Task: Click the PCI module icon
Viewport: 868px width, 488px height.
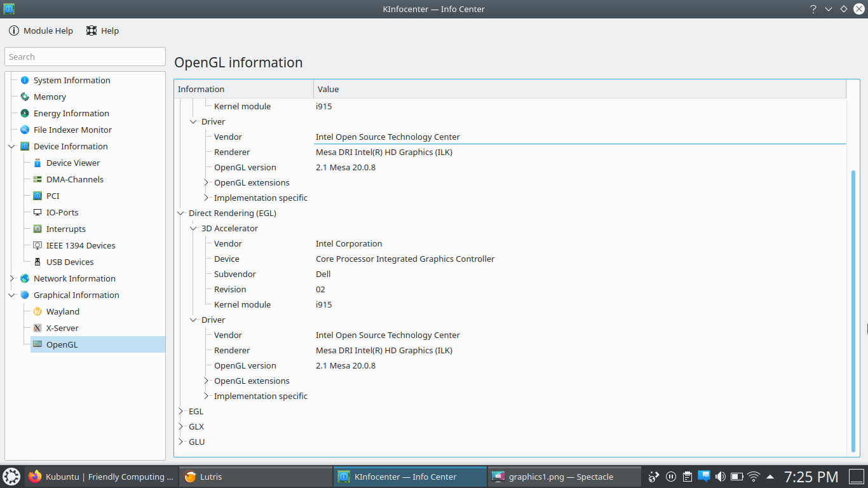Action: pos(37,196)
